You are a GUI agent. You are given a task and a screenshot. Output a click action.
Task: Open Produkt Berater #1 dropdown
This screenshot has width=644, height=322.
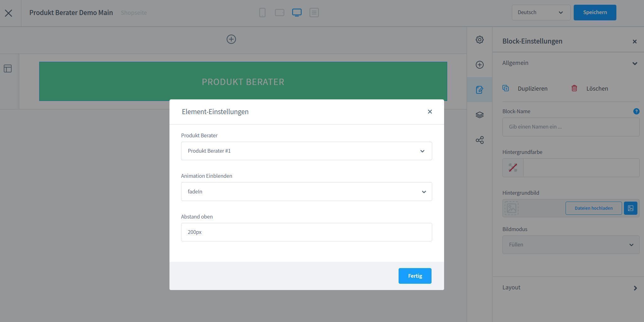coord(306,151)
